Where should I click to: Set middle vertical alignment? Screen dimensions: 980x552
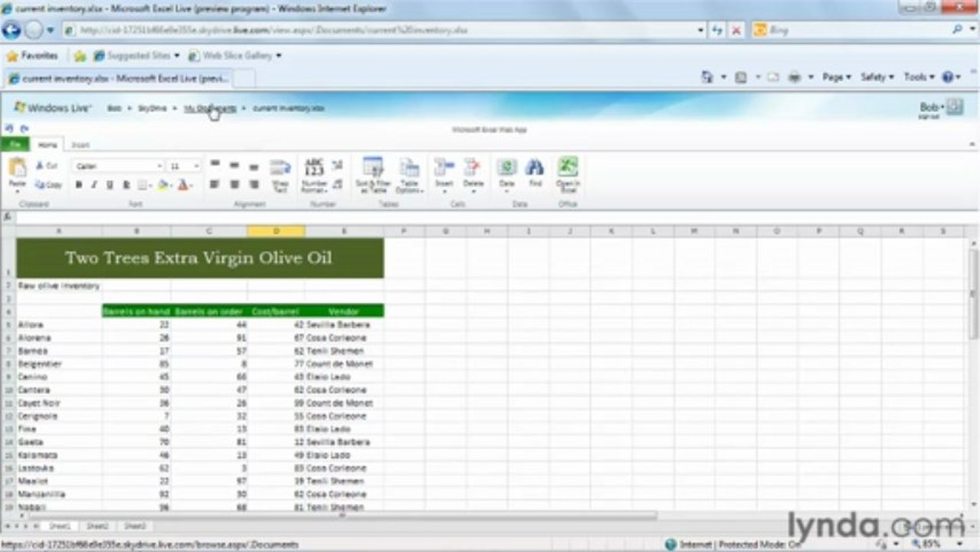[234, 165]
